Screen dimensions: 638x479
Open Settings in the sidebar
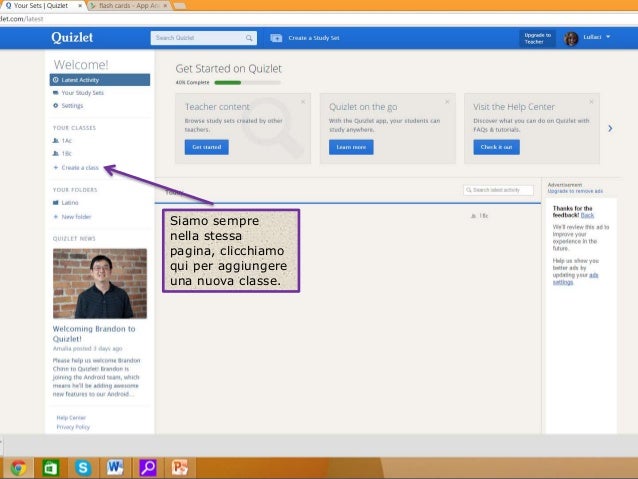tap(72, 105)
